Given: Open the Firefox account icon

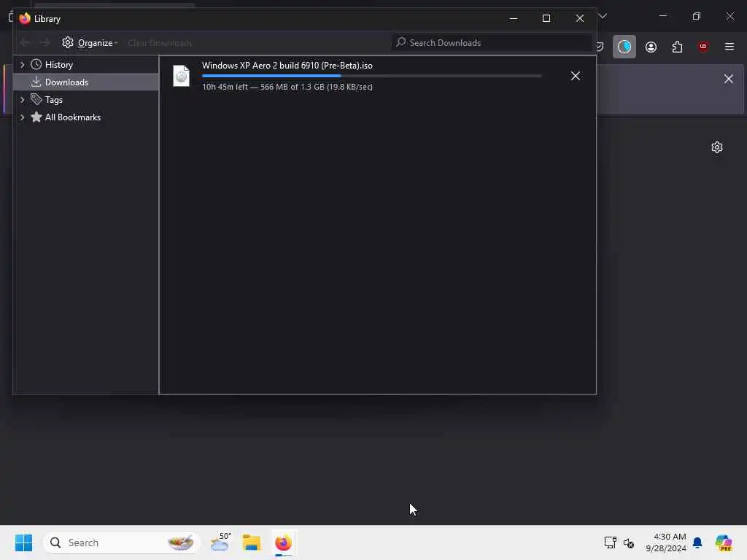Looking at the screenshot, I should pos(651,47).
